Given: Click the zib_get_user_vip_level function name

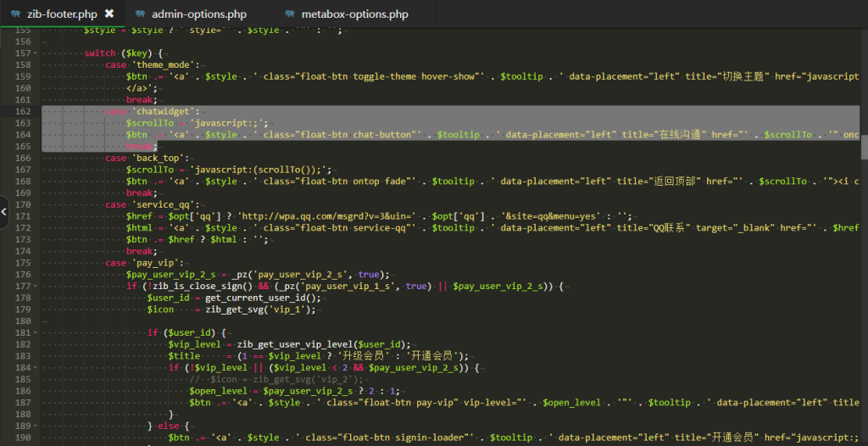Looking at the screenshot, I should [x=294, y=344].
